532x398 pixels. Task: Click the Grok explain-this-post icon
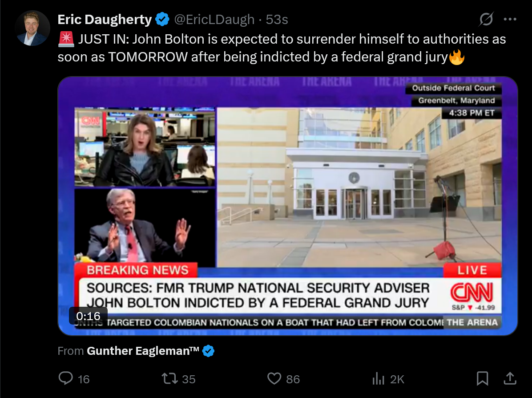coord(486,19)
